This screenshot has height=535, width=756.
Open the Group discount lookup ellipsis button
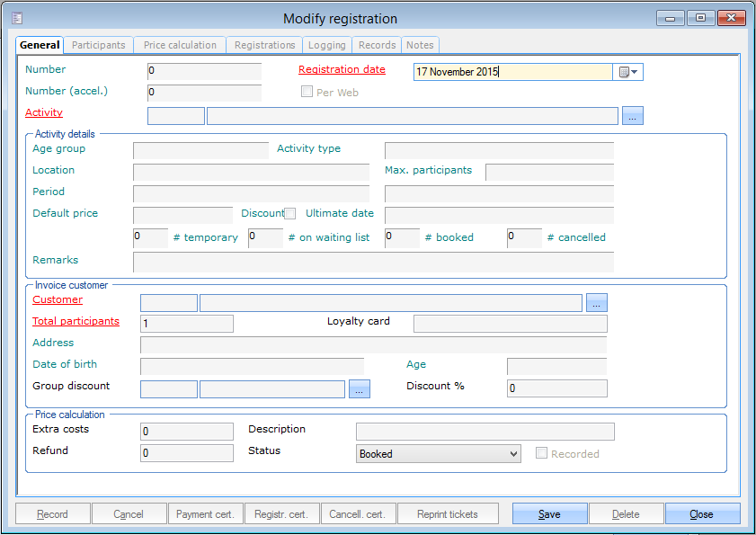360,389
